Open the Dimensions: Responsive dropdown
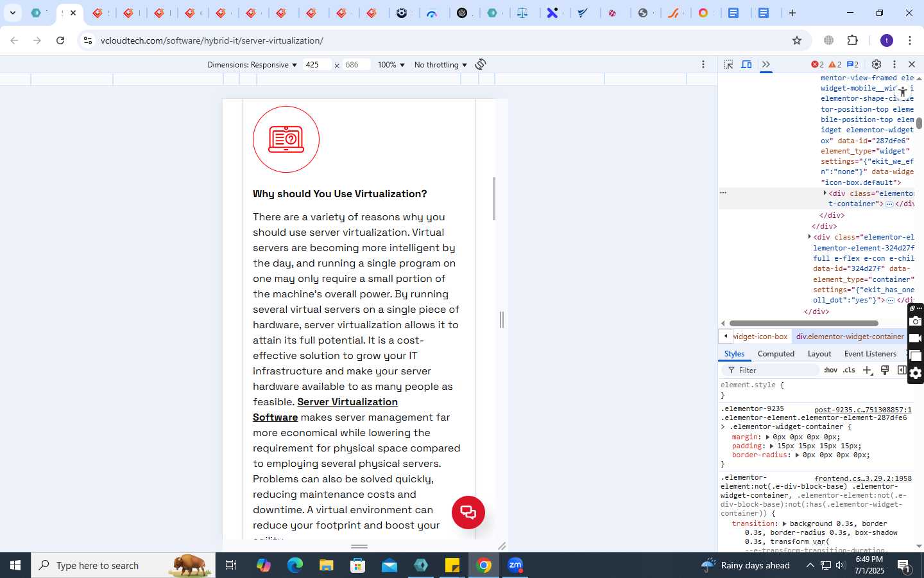Image resolution: width=924 pixels, height=578 pixels. 252,65
